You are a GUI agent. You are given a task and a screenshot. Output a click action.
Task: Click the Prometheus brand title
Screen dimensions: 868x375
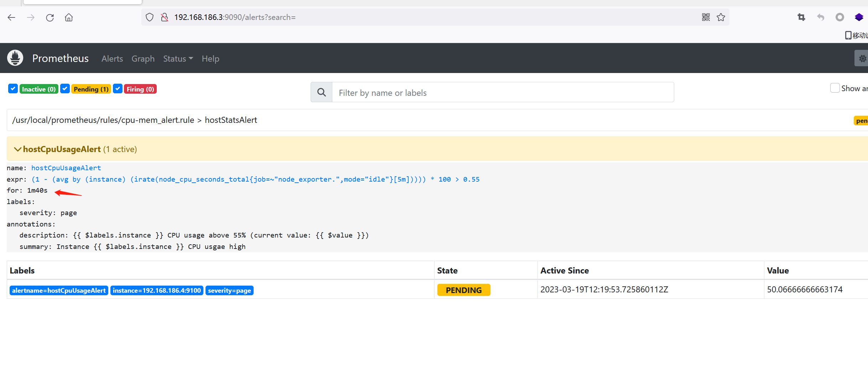[x=61, y=58]
